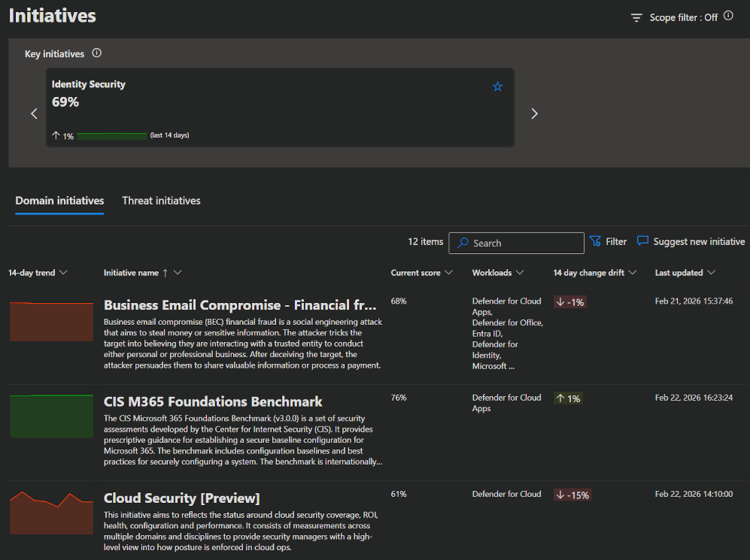Click the Scope filter icon
This screenshot has height=560, width=750.
636,17
